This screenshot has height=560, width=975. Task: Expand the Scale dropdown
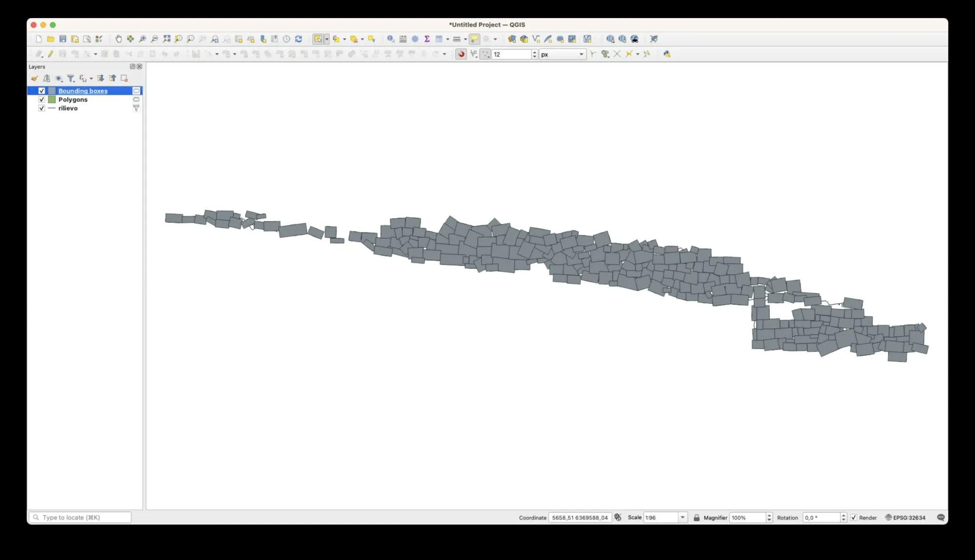682,518
